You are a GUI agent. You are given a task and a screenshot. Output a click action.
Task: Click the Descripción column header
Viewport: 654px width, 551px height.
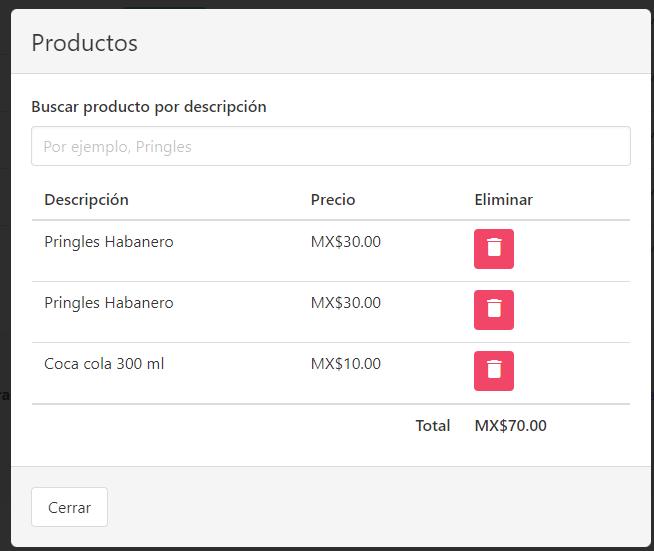pyautogui.click(x=87, y=200)
